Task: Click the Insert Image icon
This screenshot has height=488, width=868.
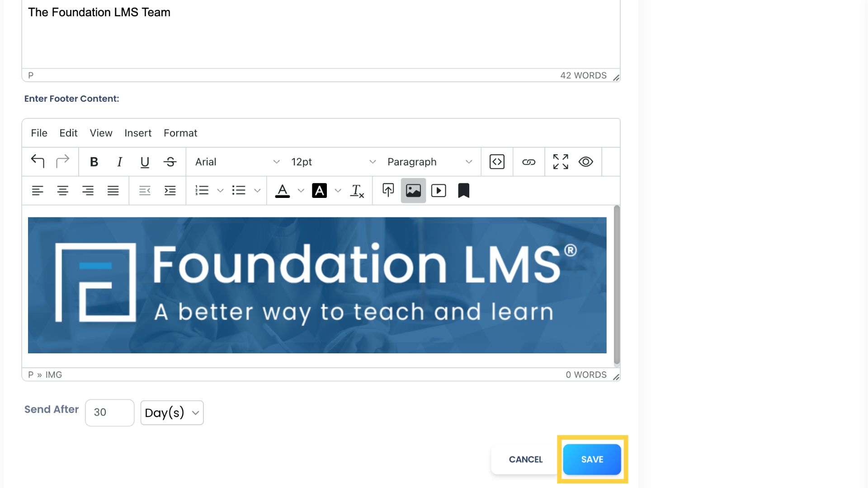Action: (413, 191)
